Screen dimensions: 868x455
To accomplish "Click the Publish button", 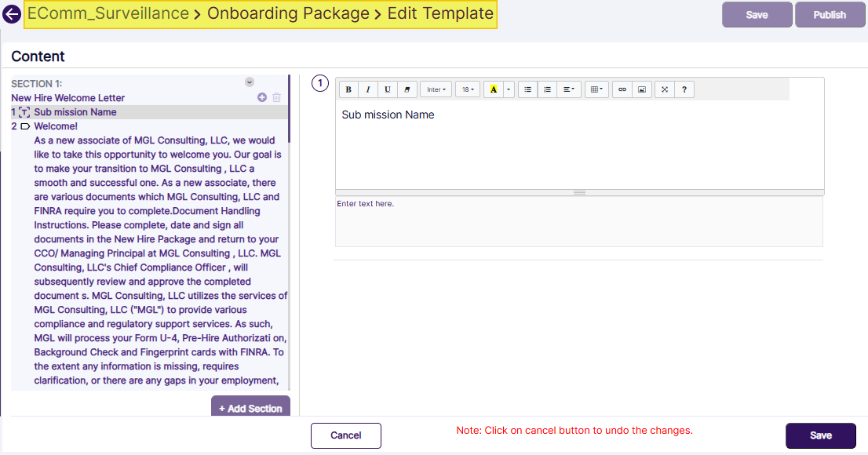I will [830, 14].
